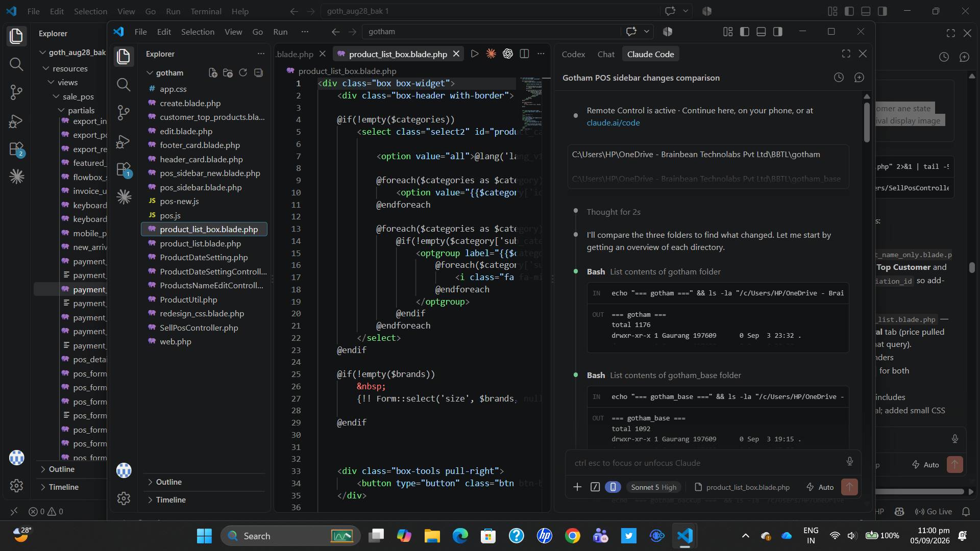Open Search view in gotham activity bar

(124, 85)
